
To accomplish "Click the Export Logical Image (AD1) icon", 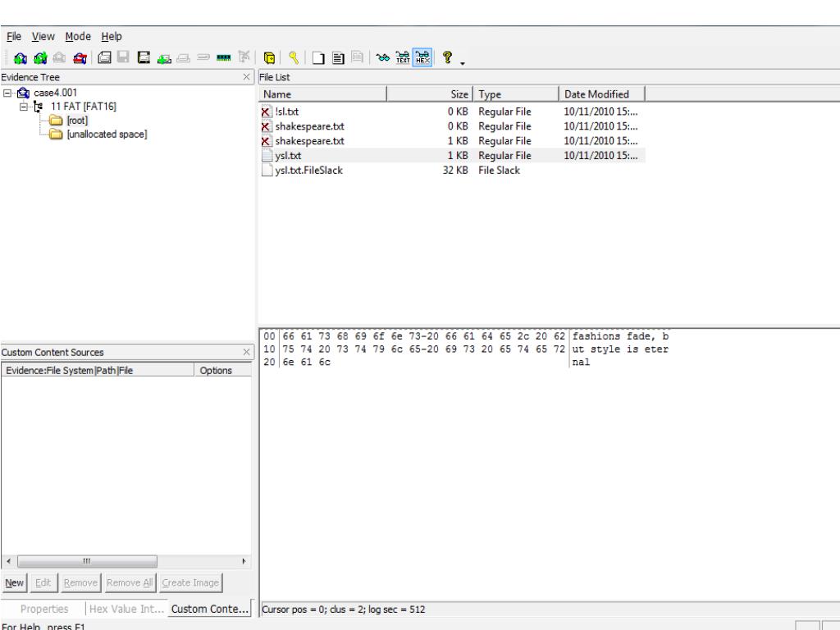I will pyautogui.click(x=144, y=57).
